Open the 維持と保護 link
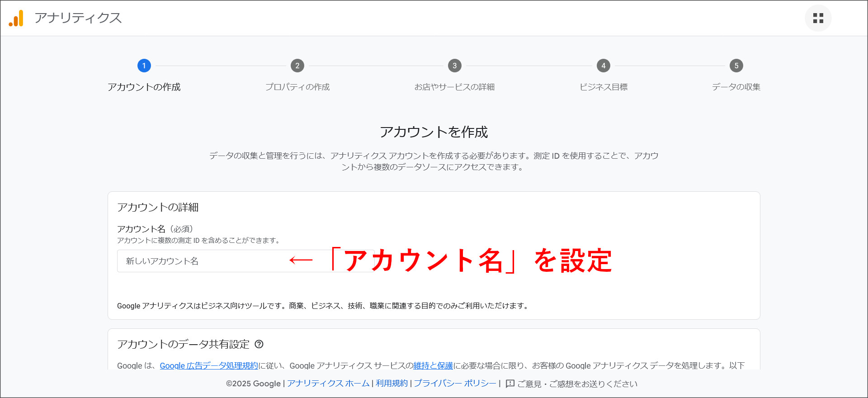Screen dimensions: 868x398 click(433, 365)
